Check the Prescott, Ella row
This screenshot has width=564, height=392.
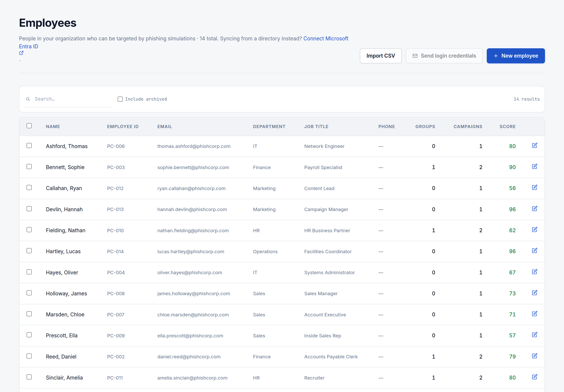click(x=29, y=335)
